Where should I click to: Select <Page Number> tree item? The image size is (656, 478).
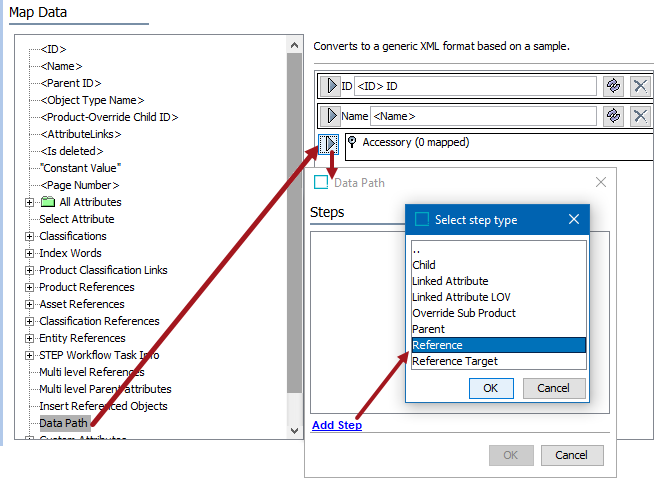[80, 185]
